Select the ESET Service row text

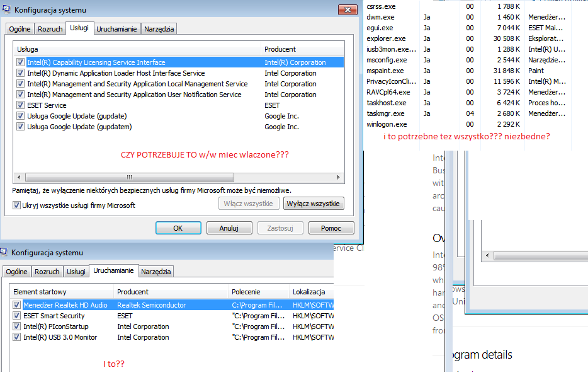(47, 105)
